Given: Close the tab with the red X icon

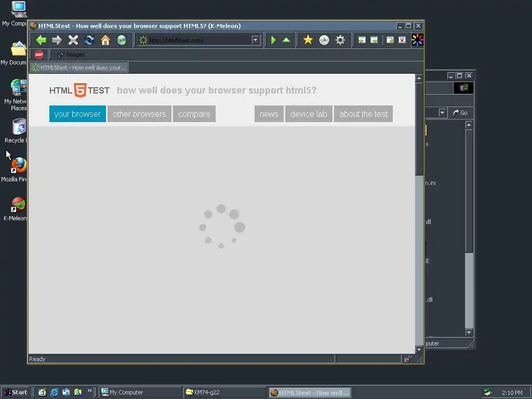Looking at the screenshot, I should pos(402,40).
